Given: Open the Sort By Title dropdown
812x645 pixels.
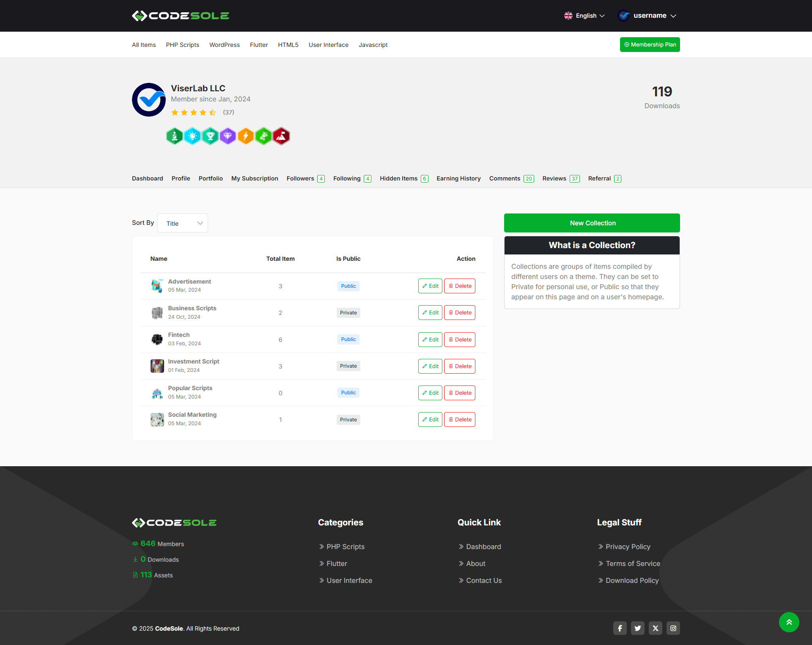Looking at the screenshot, I should pyautogui.click(x=183, y=223).
